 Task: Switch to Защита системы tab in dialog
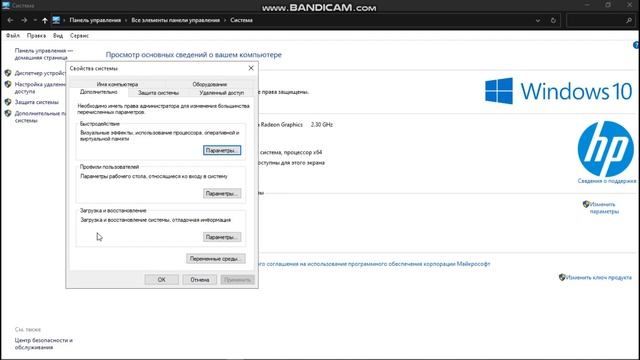pyautogui.click(x=158, y=93)
